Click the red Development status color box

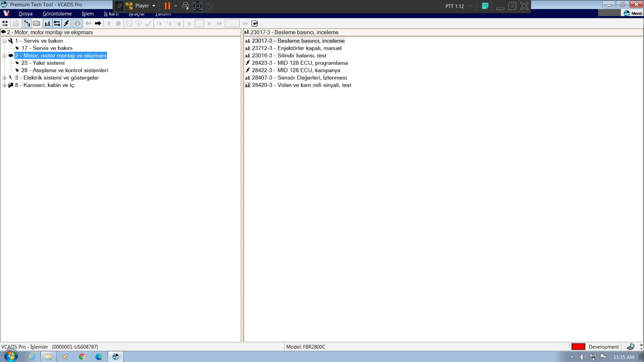coord(578,347)
